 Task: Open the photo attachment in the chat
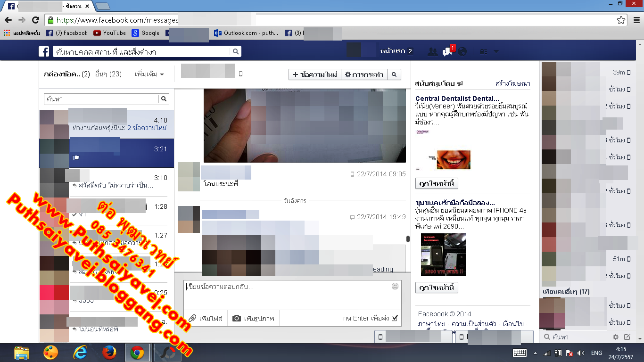305,125
